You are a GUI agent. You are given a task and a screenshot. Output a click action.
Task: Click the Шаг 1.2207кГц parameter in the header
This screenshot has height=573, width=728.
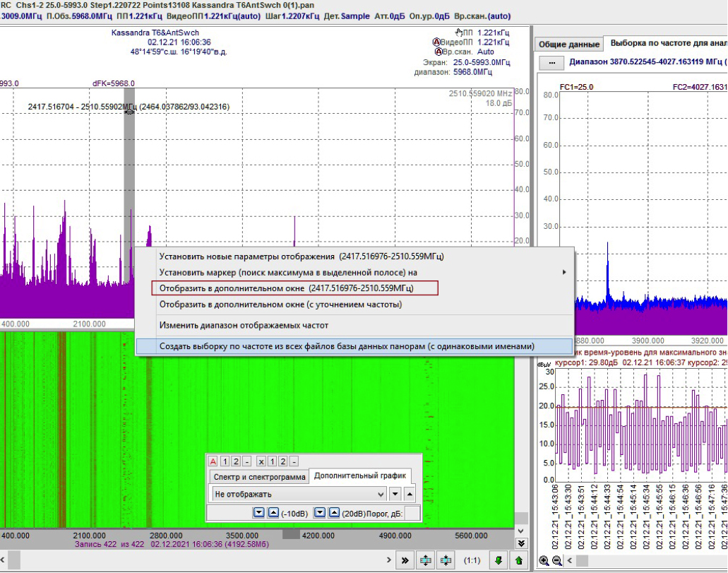click(x=292, y=16)
